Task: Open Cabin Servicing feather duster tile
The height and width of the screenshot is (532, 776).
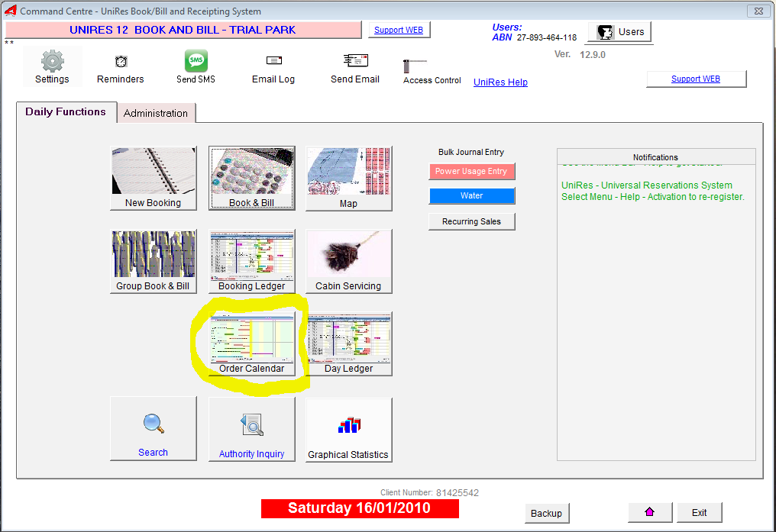Action: tap(348, 261)
